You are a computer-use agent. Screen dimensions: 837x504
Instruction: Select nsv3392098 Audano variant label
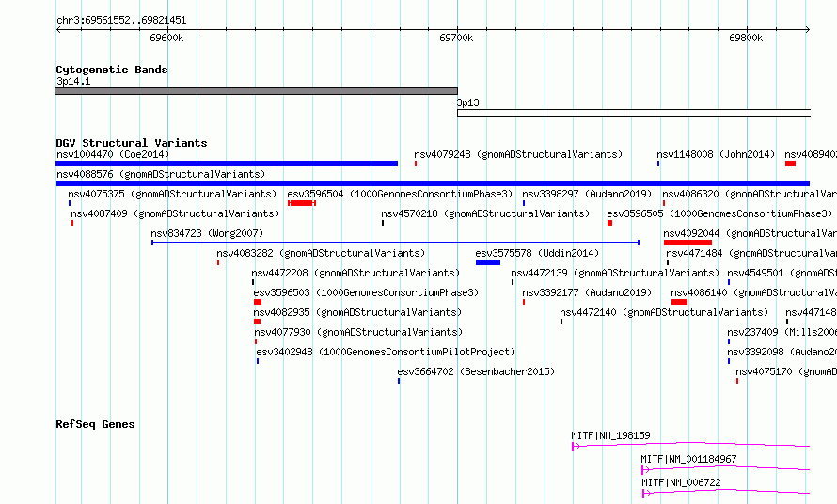tap(782, 352)
